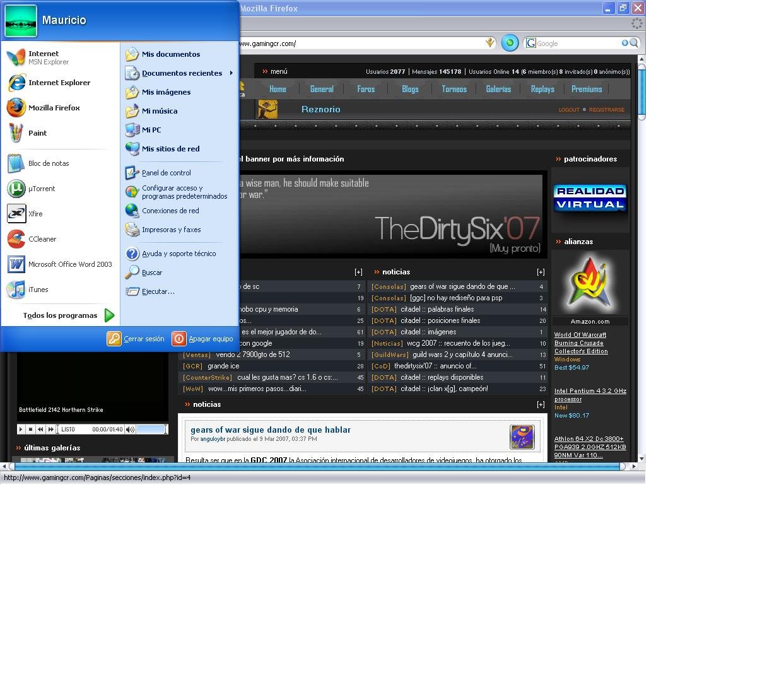Expand the forum list panel [+]
The height and width of the screenshot is (697, 784).
pos(358,272)
